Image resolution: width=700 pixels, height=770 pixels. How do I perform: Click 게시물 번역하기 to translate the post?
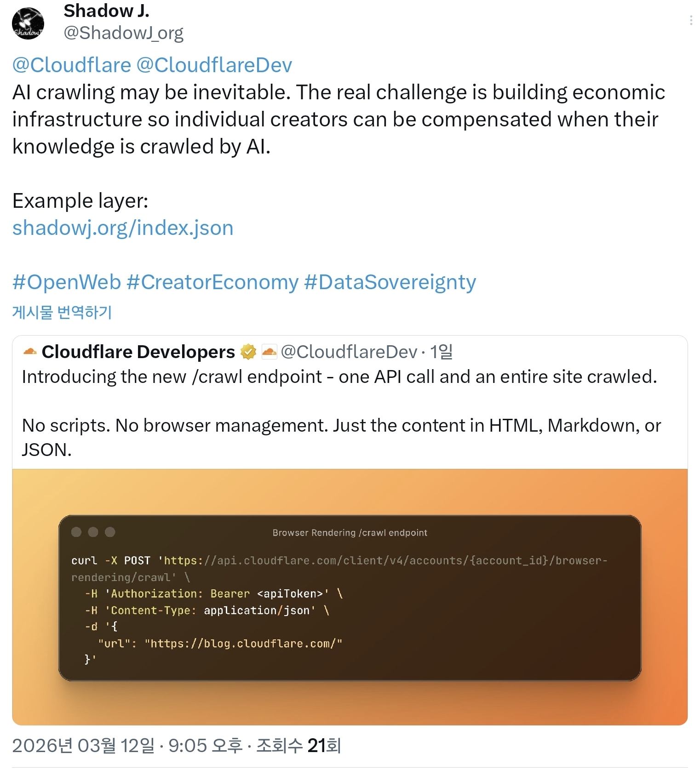click(62, 312)
